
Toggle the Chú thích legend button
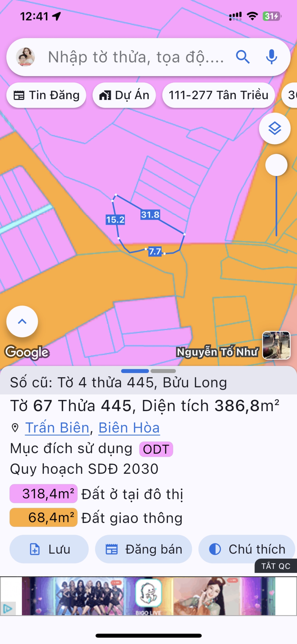(247, 549)
